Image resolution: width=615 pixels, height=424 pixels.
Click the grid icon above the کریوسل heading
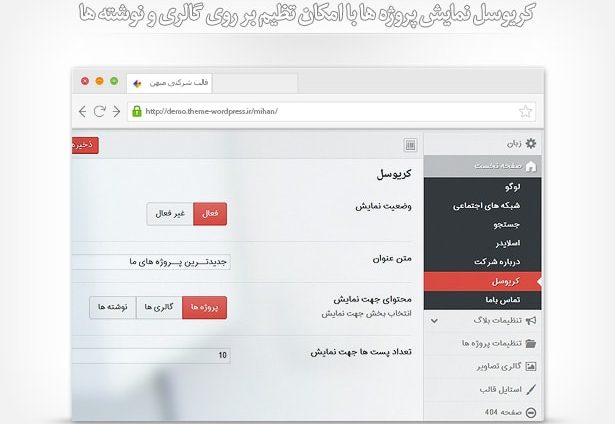point(410,146)
